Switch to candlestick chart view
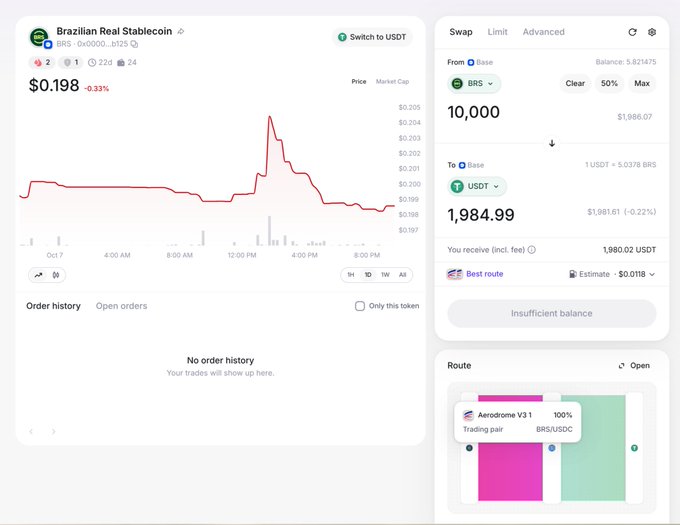The height and width of the screenshot is (525, 680). pyautogui.click(x=56, y=275)
